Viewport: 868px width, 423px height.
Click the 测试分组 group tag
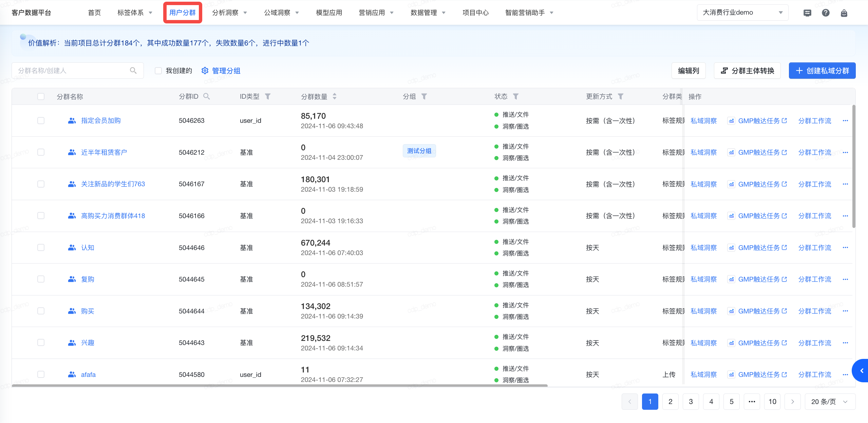point(419,151)
